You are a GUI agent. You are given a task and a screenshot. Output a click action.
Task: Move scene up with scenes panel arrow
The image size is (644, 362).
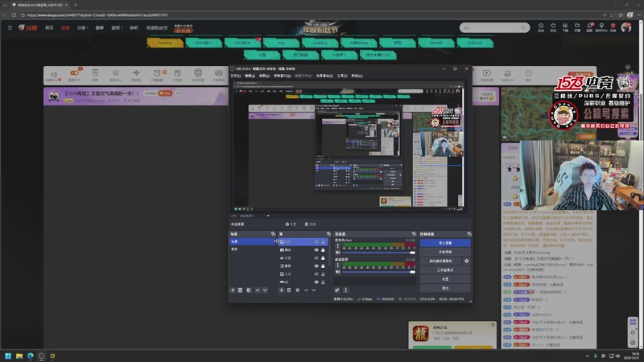258,290
